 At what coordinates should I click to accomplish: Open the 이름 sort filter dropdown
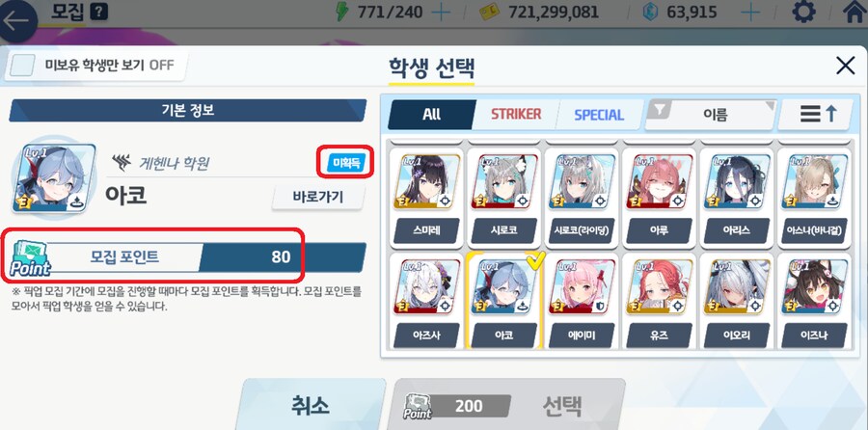(712, 115)
